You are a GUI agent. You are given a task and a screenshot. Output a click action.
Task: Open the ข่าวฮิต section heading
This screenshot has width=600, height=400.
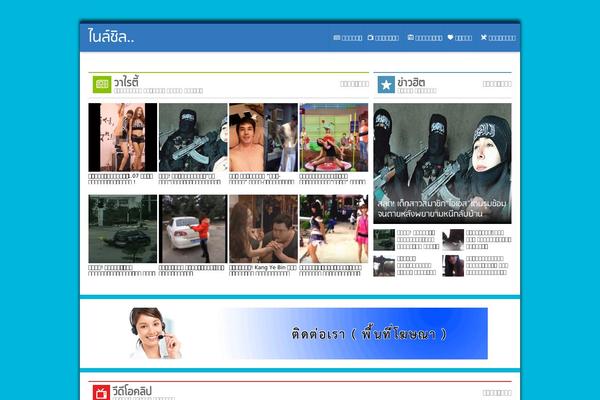(x=411, y=82)
